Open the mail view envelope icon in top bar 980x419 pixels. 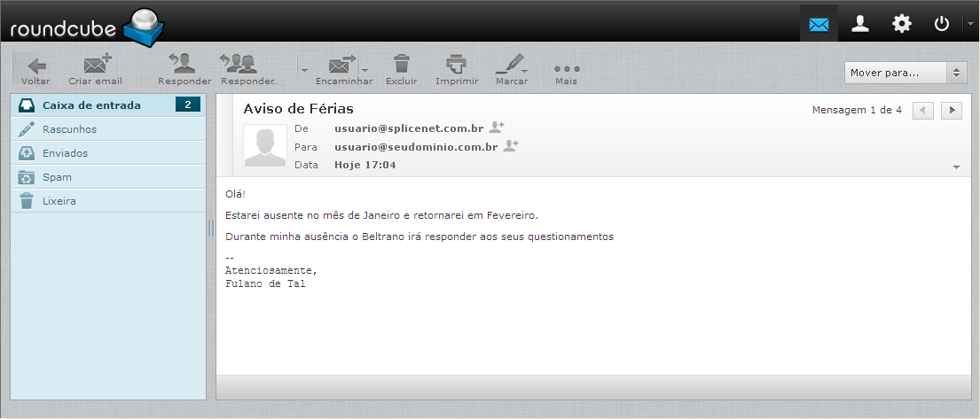pos(819,24)
